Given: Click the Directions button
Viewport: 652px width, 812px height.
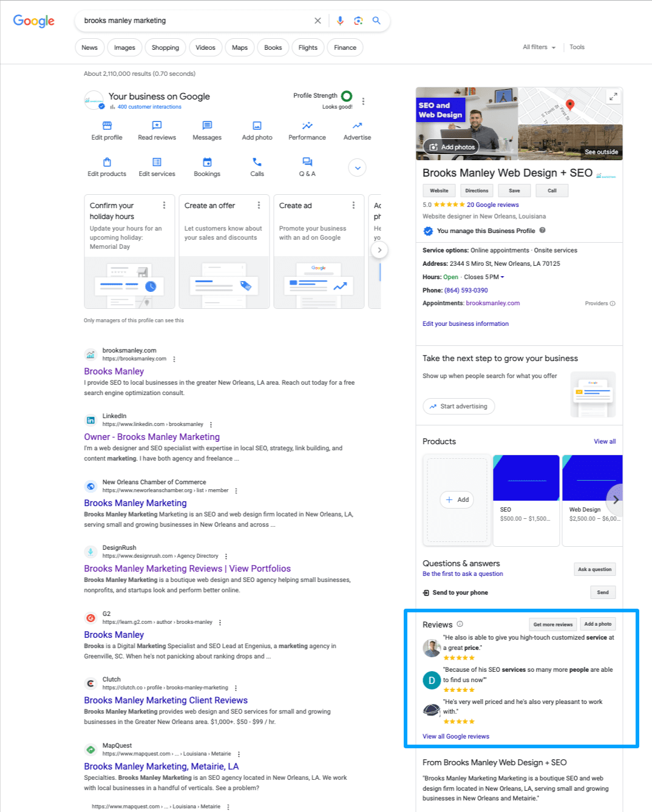Looking at the screenshot, I should 477,191.
